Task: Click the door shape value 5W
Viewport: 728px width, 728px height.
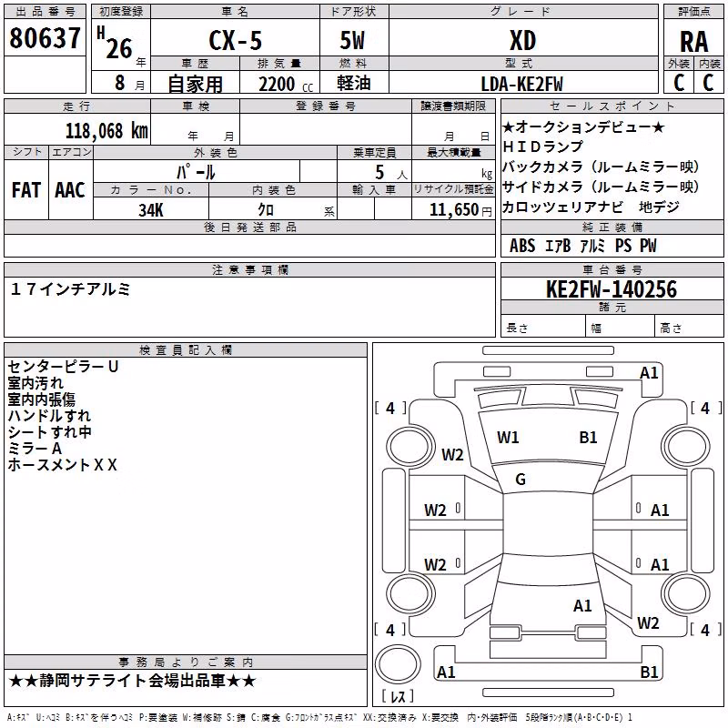Action: click(x=352, y=40)
